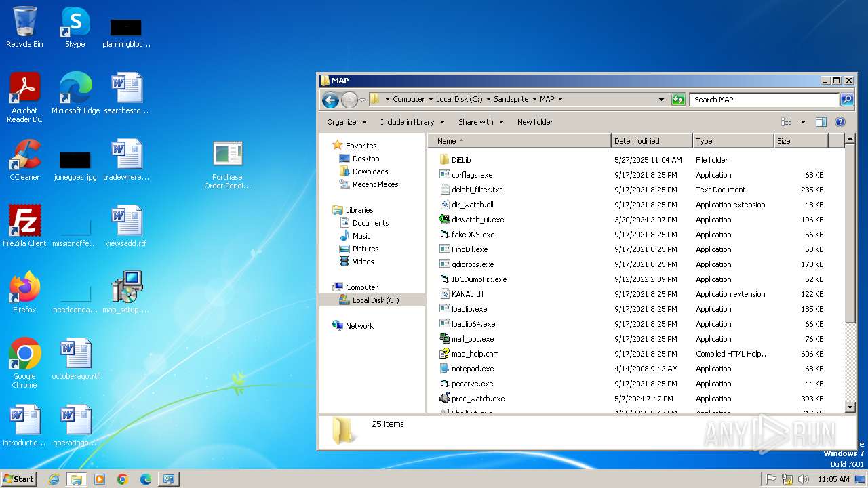Expand Local Disk (C:) breadcrumb arrow

(x=488, y=99)
